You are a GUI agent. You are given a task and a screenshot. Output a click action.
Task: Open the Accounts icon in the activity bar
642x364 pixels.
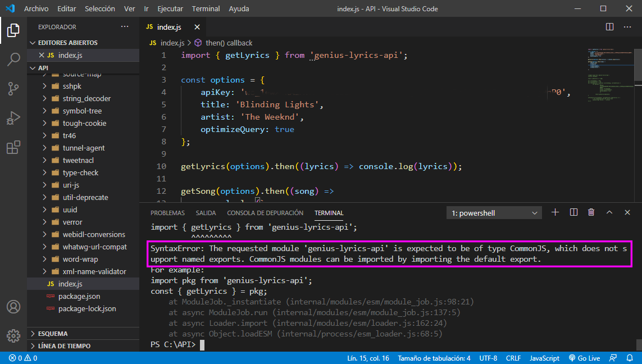pyautogui.click(x=13, y=306)
